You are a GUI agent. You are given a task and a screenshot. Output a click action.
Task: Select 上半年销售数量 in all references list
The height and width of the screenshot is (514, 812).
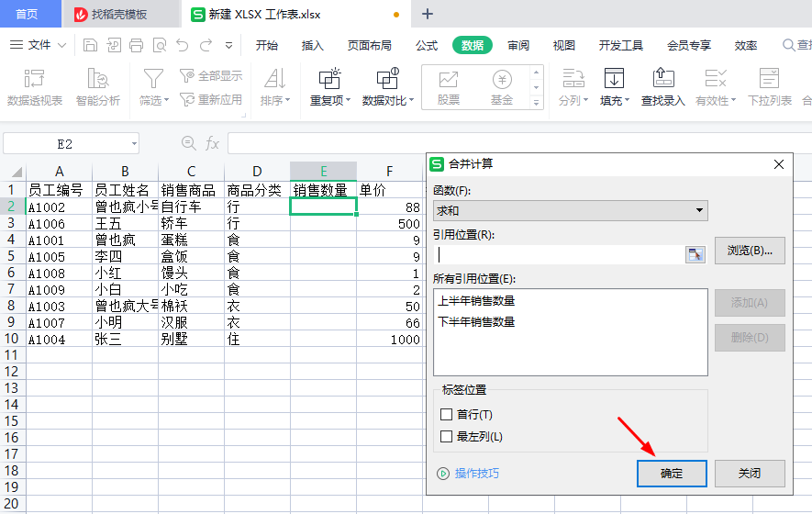(x=476, y=300)
